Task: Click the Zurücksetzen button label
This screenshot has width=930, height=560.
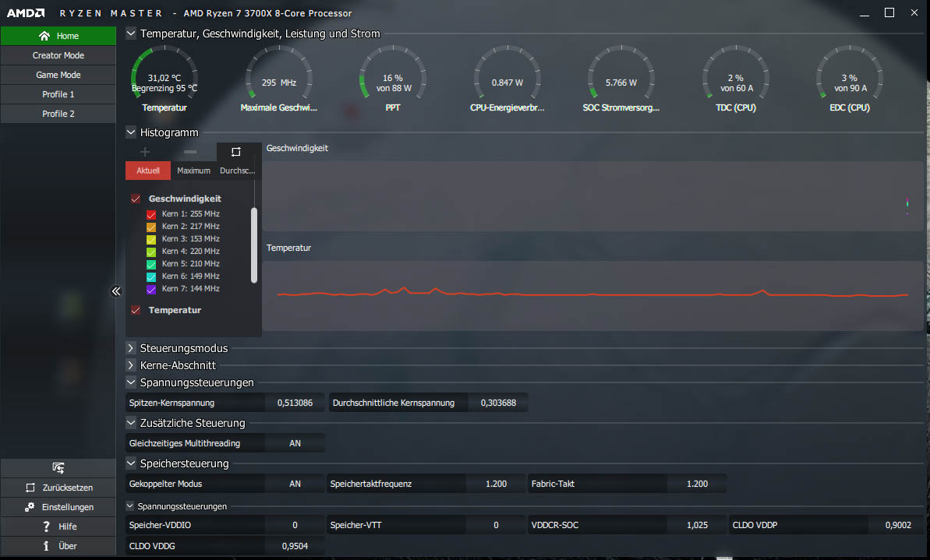Action: coord(68,488)
